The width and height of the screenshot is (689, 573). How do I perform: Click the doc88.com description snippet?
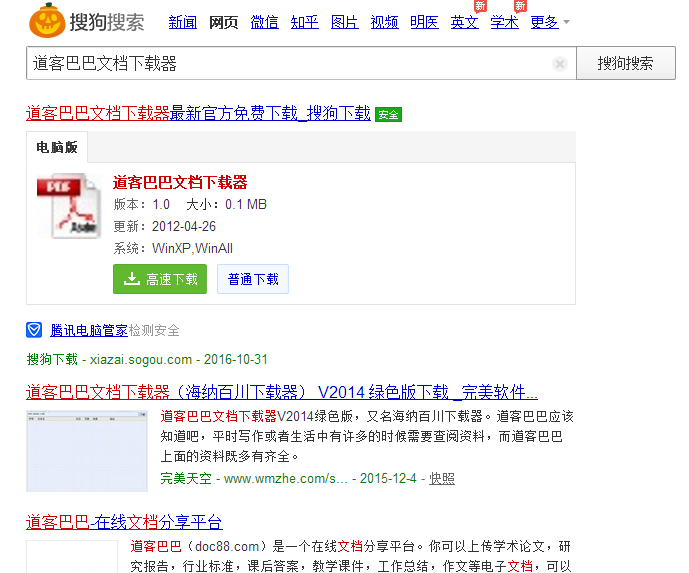[x=351, y=556]
